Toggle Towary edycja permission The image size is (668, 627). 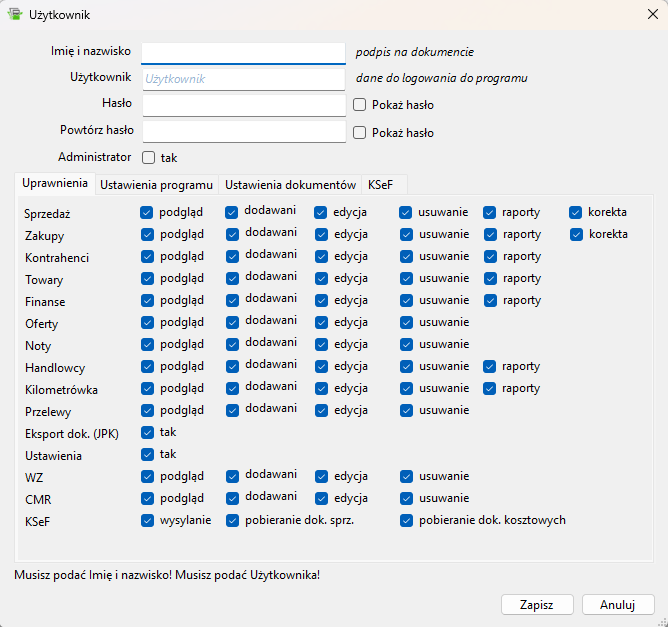(x=322, y=279)
